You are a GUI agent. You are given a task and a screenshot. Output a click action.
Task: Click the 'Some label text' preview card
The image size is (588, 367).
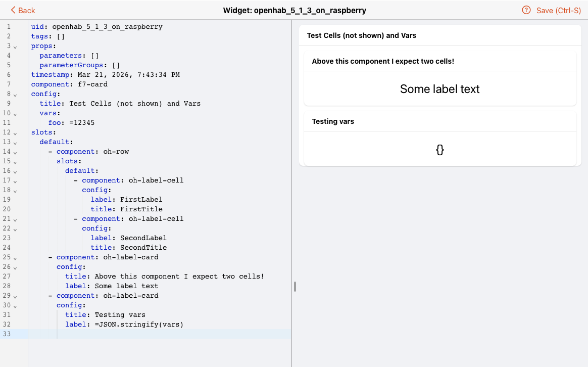pyautogui.click(x=439, y=89)
